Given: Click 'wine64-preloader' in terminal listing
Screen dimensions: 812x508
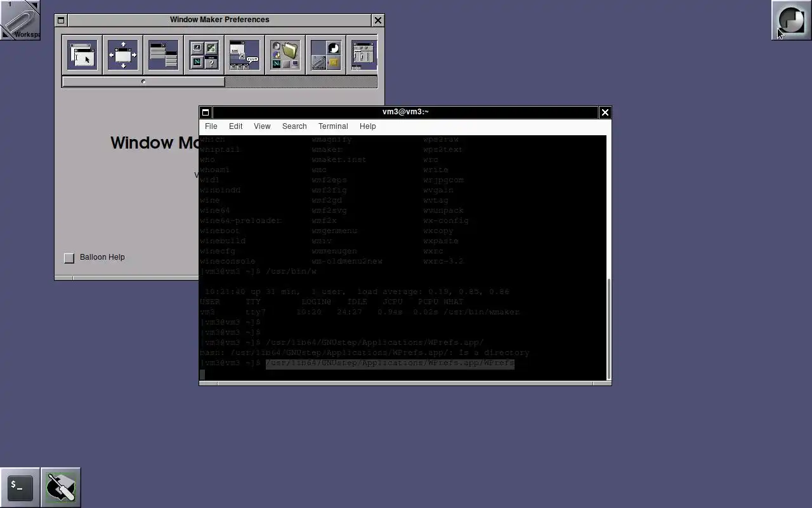Looking at the screenshot, I should pos(240,221).
